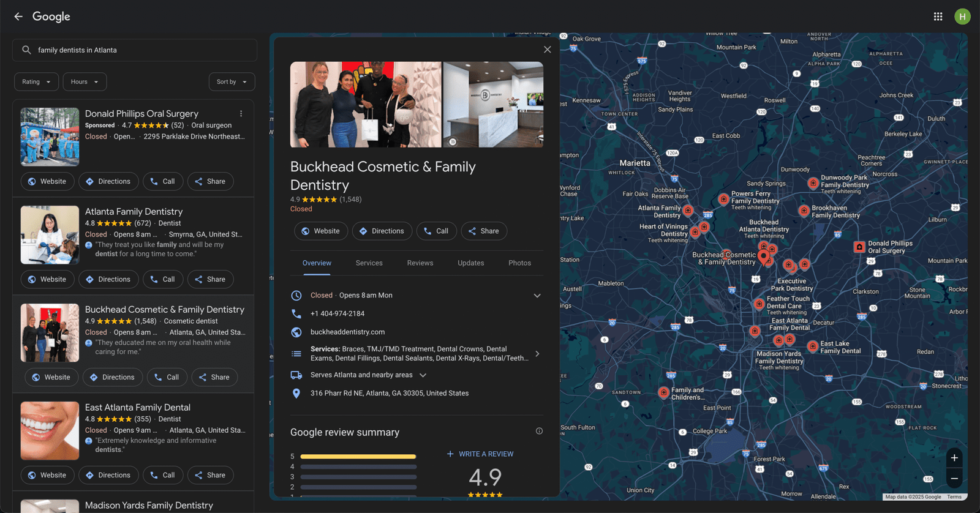The height and width of the screenshot is (513, 980).
Task: Click the 5-star rating bar in review summary
Action: click(x=358, y=457)
